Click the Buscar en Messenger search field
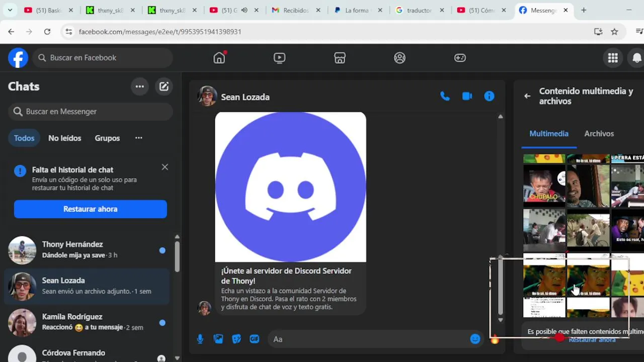 [91, 112]
